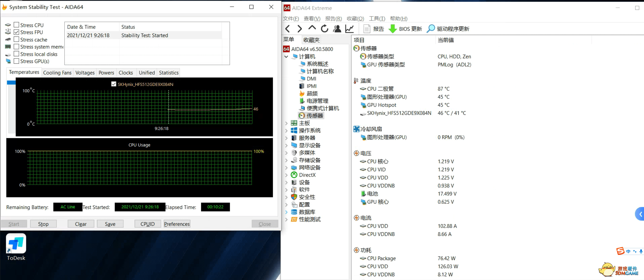The width and height of the screenshot is (644, 280).
Task: Click the blue indicator beside temperature graph
Action: (11, 82)
